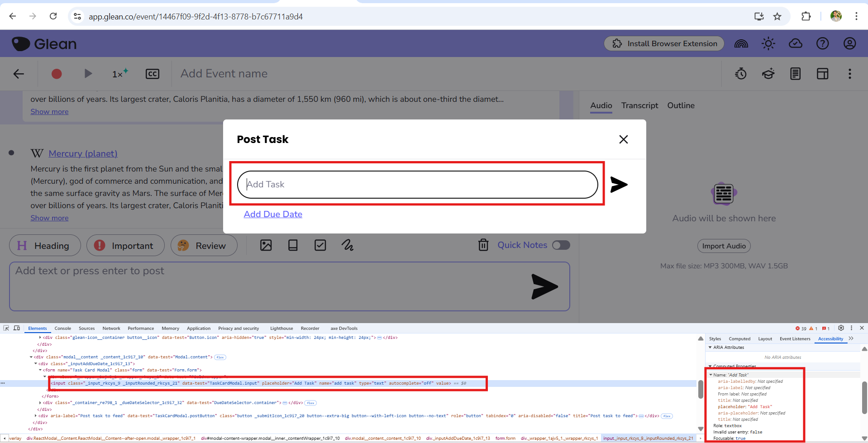Viewport: 868px width, 443px height.
Task: Toggle the Quick Notes switch
Action: click(561, 245)
